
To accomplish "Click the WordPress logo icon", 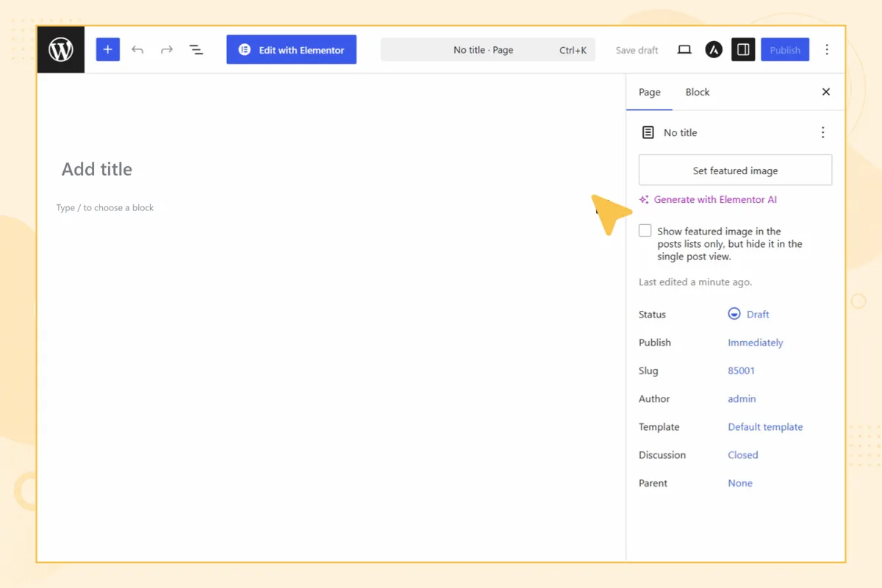I will click(x=61, y=50).
